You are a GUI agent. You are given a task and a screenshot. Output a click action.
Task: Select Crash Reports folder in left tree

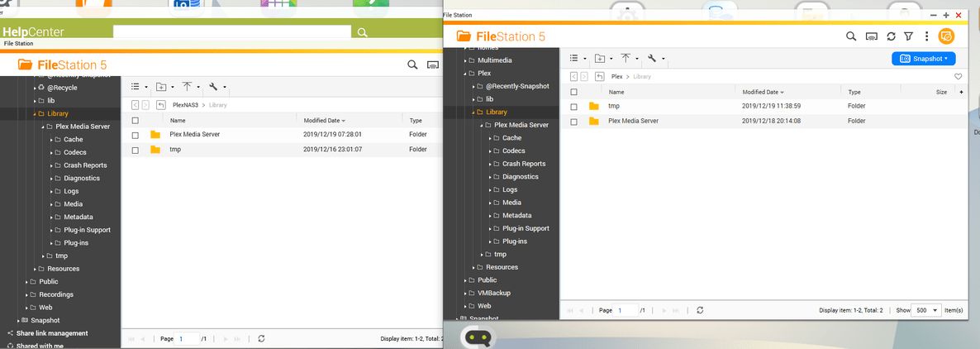click(x=85, y=165)
